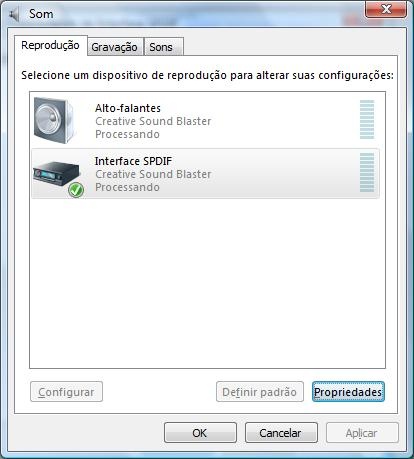
Task: Click the empty area of the device list
Action: tap(207, 283)
